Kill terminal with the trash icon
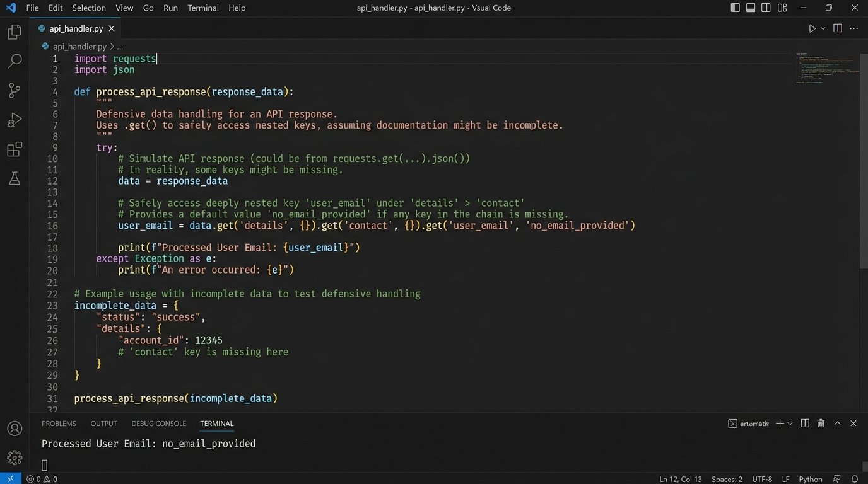Screen dimensions: 868x484 pos(821,423)
